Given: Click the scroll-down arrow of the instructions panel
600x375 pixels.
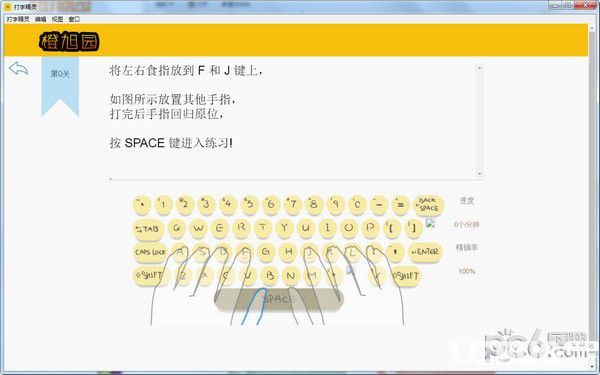Looking at the screenshot, I should point(479,173).
